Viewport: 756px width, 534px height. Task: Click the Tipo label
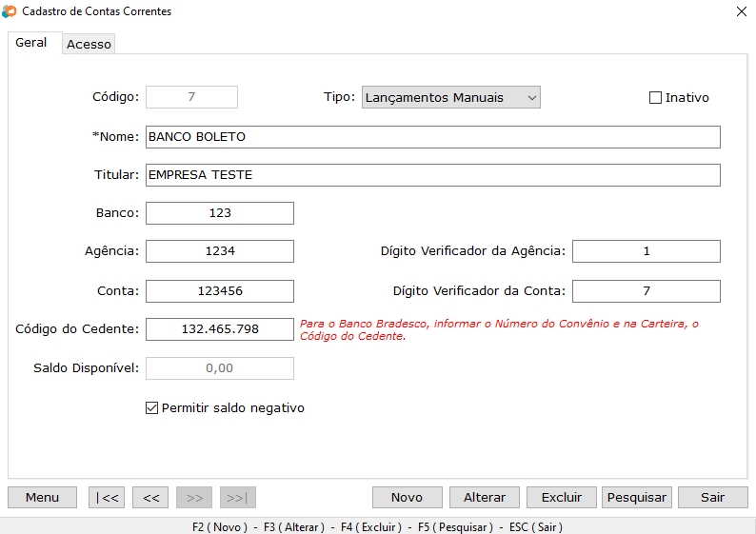(339, 97)
